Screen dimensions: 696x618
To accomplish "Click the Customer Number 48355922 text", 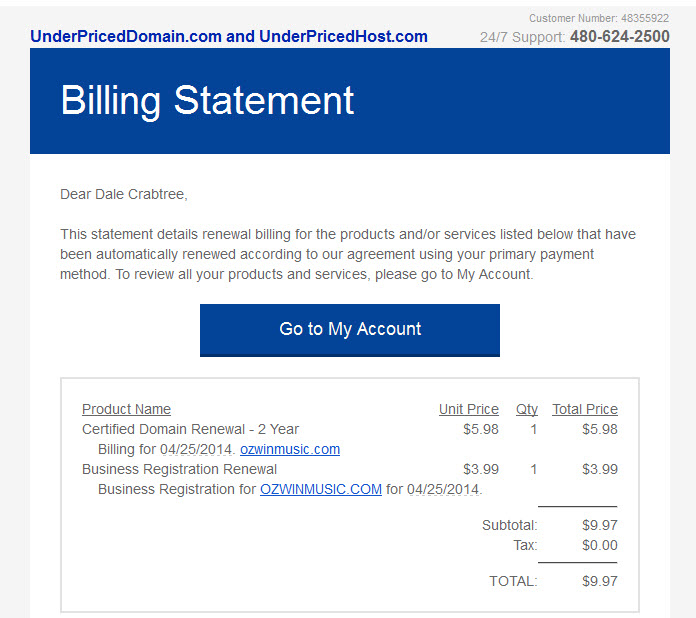I will pyautogui.click(x=599, y=18).
